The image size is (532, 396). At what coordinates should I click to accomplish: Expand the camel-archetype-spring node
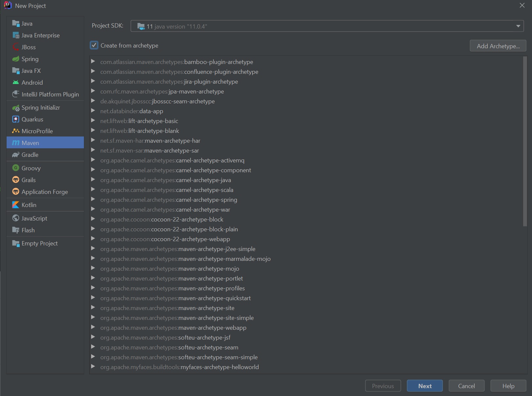(93, 199)
